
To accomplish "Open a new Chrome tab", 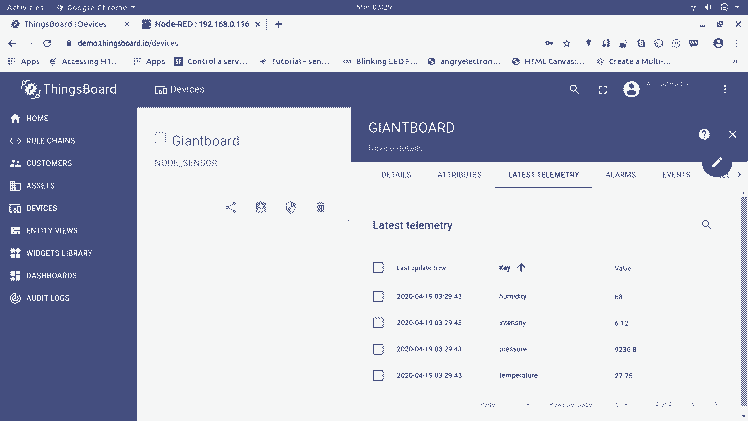I will click(x=279, y=24).
